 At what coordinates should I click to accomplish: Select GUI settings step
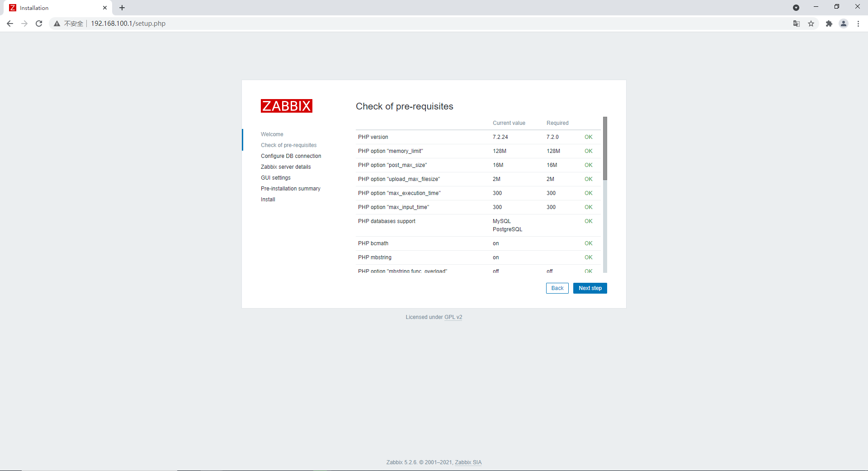tap(276, 178)
